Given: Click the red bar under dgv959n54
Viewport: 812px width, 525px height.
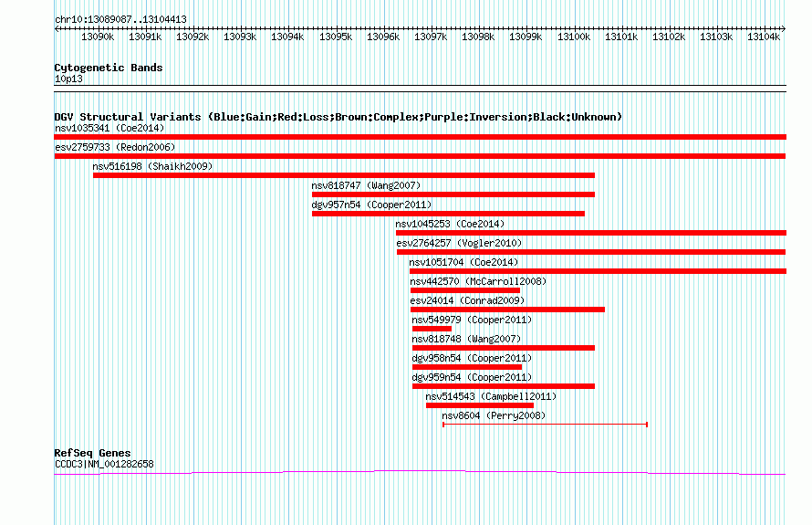Looking at the screenshot, I should click(x=504, y=386).
